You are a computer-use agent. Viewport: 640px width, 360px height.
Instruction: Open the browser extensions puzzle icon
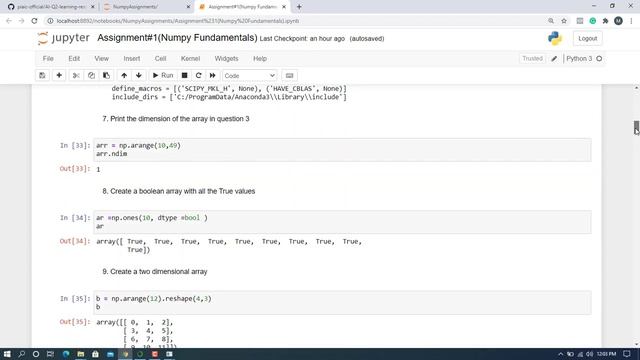click(605, 21)
